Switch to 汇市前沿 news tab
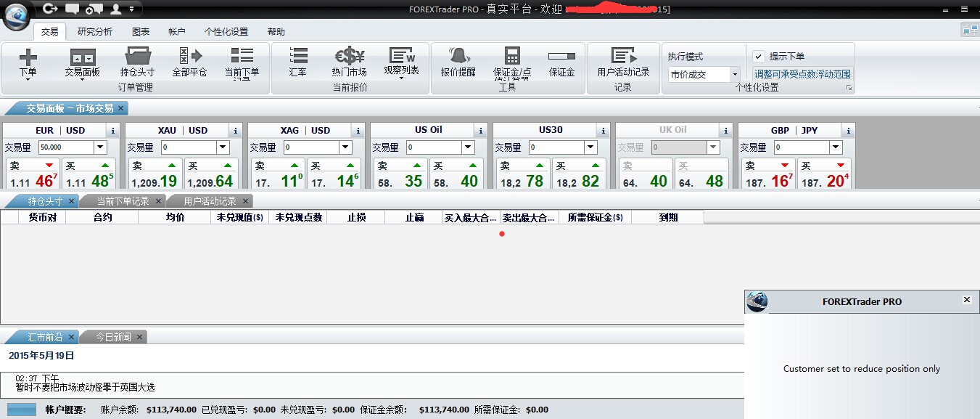The height and width of the screenshot is (419, 980). pos(45,337)
